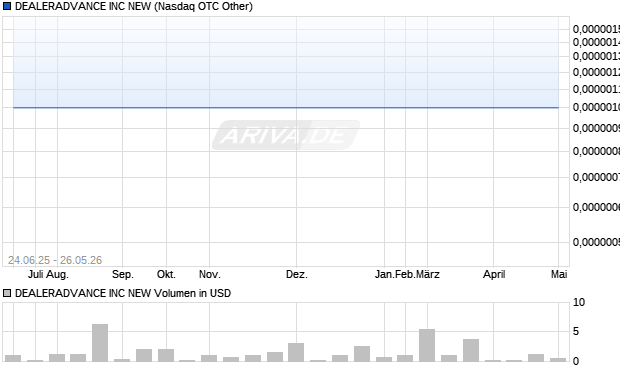Click the 'Aug.' month axis label

57,274
